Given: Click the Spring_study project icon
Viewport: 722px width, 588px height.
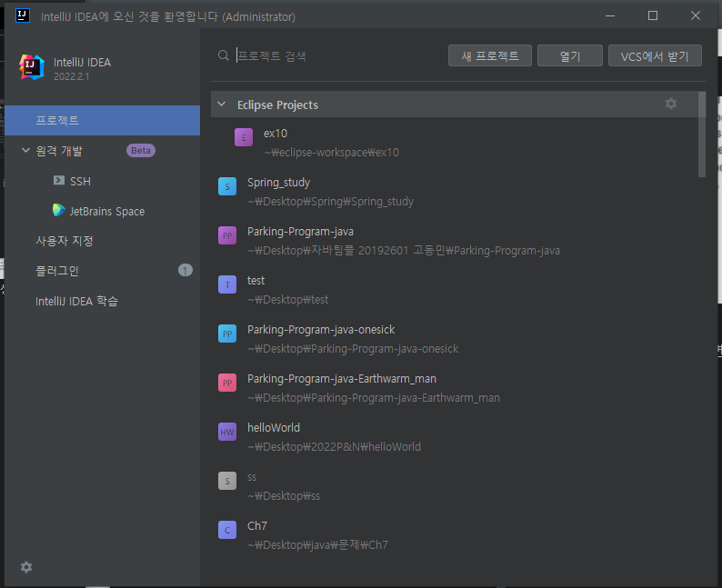Looking at the screenshot, I should tap(227, 186).
